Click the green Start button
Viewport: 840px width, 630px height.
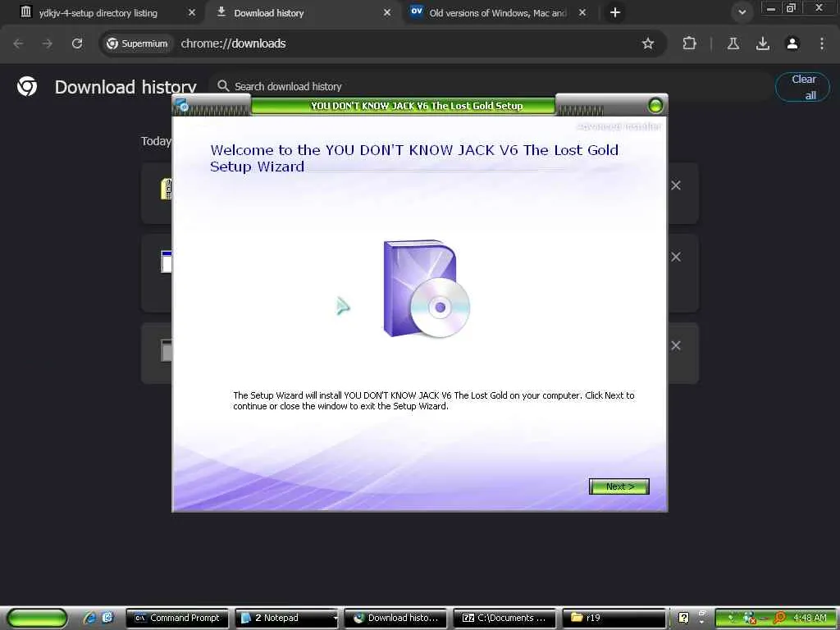pos(37,618)
